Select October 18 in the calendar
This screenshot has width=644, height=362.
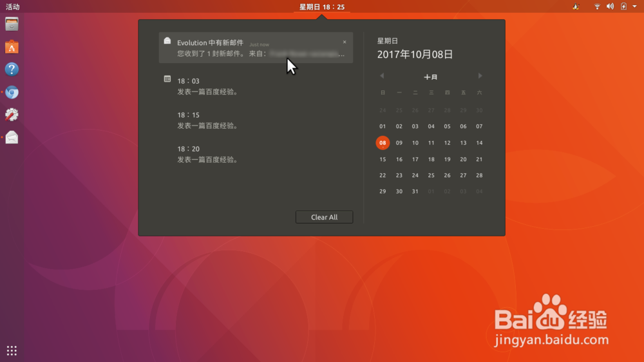pyautogui.click(x=431, y=159)
